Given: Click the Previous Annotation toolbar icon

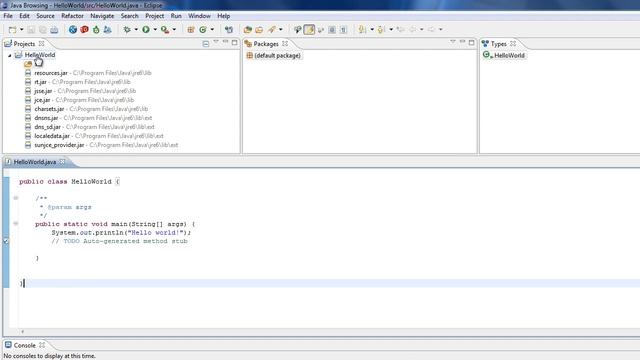Looking at the screenshot, I should tap(381, 29).
